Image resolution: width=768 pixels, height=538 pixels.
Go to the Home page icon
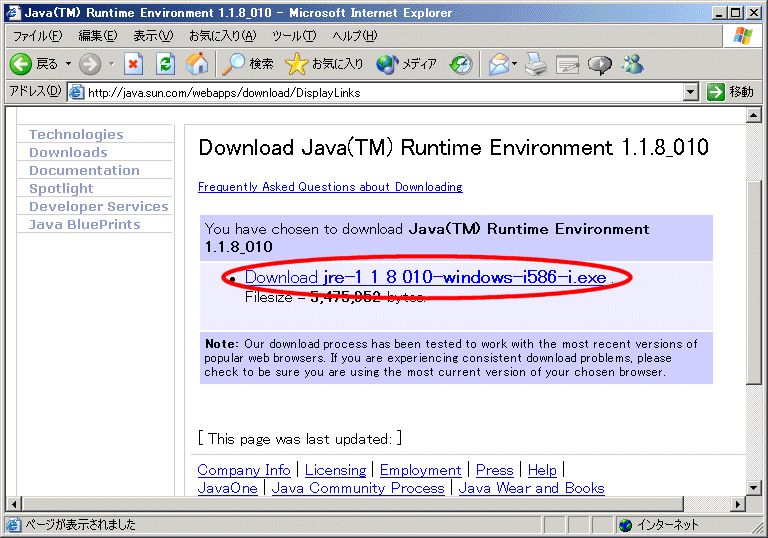tap(197, 64)
